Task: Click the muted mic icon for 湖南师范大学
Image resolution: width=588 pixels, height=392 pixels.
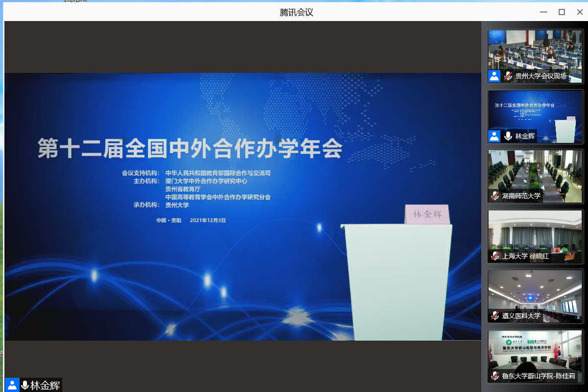Action: tap(495, 196)
